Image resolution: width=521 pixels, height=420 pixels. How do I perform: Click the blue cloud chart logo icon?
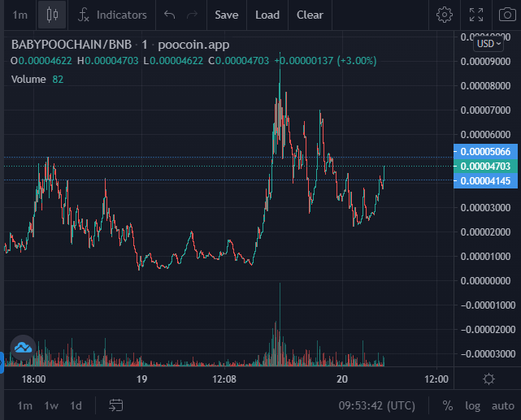pos(23,348)
